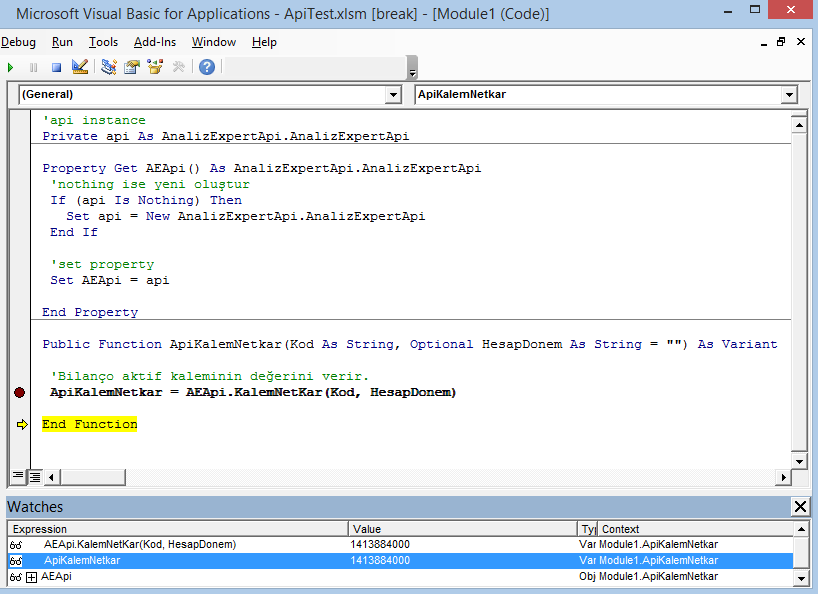
Task: Click the 'api instance' comment line
Action: point(94,120)
